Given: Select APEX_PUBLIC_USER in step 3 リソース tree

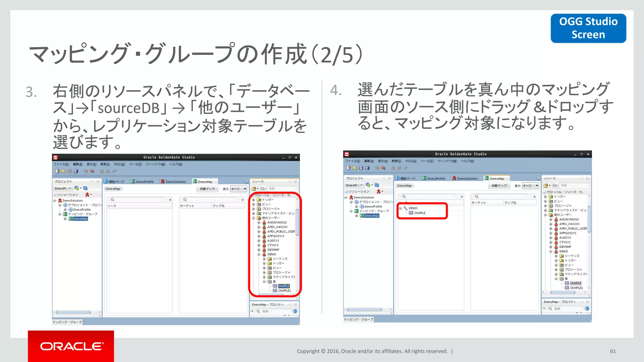Looking at the screenshot, I should [x=281, y=232].
